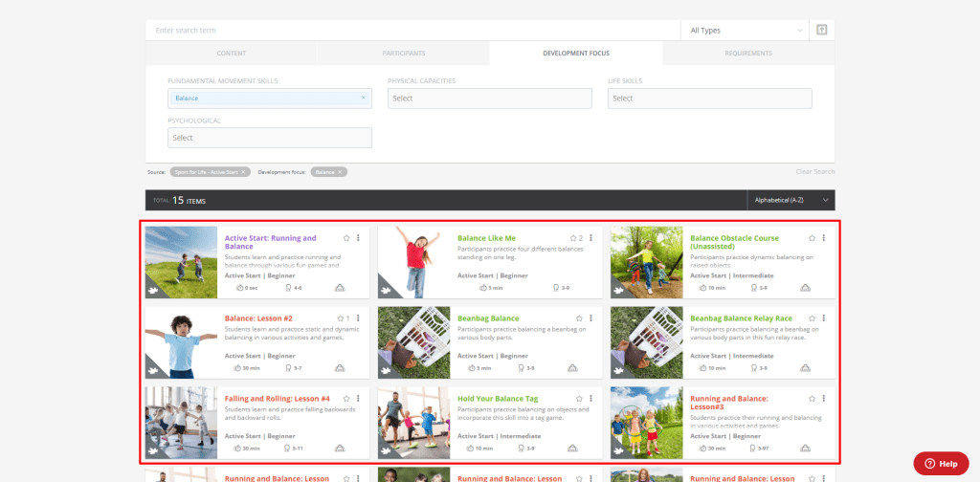Open the Balance Like Me activity title
The width and height of the screenshot is (980, 482).
486,238
